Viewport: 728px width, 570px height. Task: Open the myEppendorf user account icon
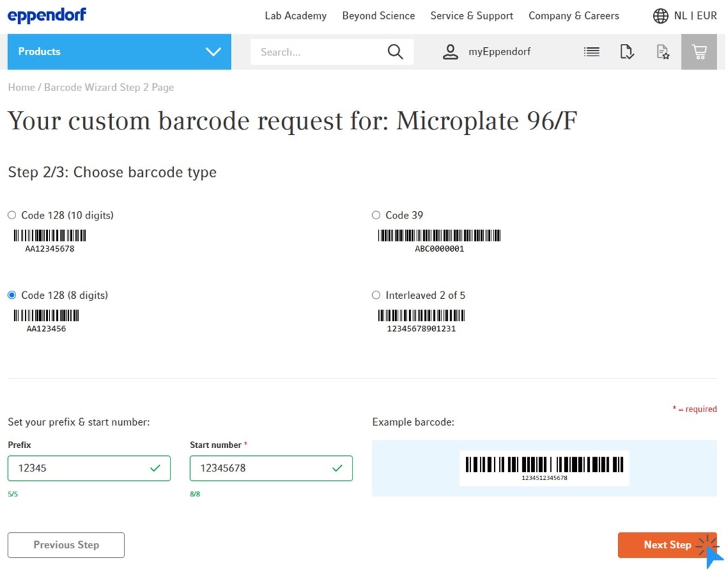point(450,52)
